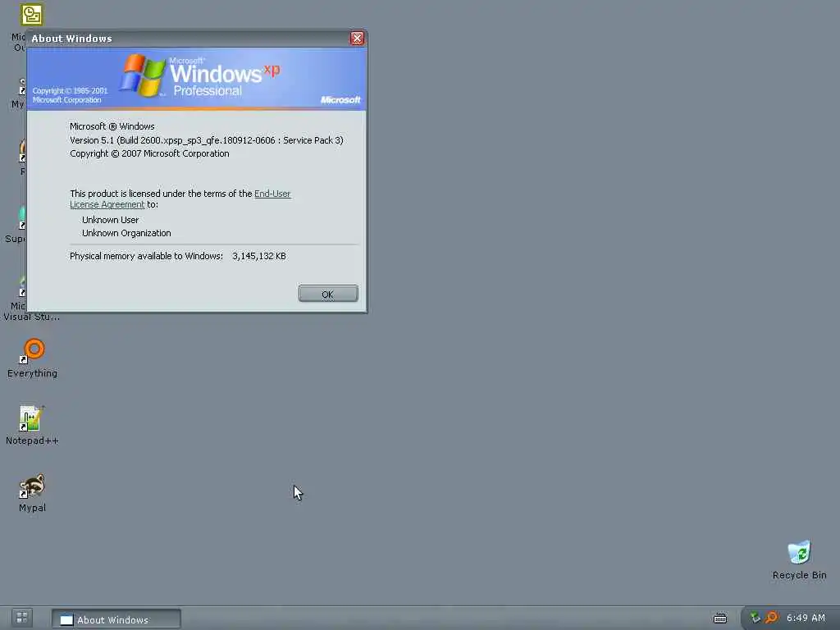Click the on-screen keyboard icon in taskbar
Viewport: 840px width, 630px height.
click(x=720, y=619)
